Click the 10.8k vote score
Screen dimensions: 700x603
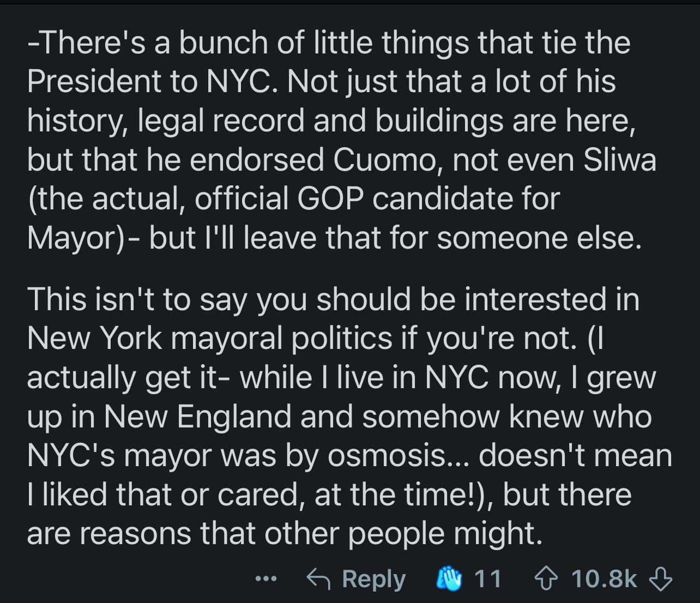coord(604,578)
